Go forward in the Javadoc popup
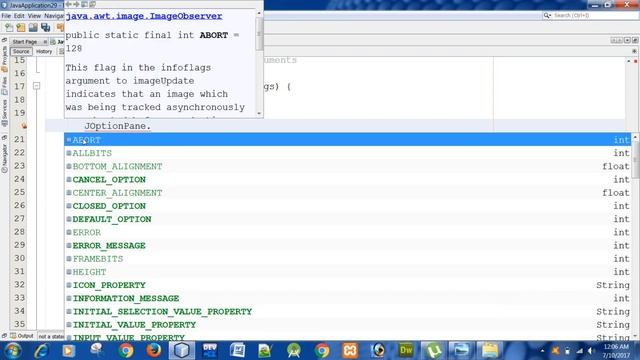The height and width of the screenshot is (360, 640). tap(76, 4)
